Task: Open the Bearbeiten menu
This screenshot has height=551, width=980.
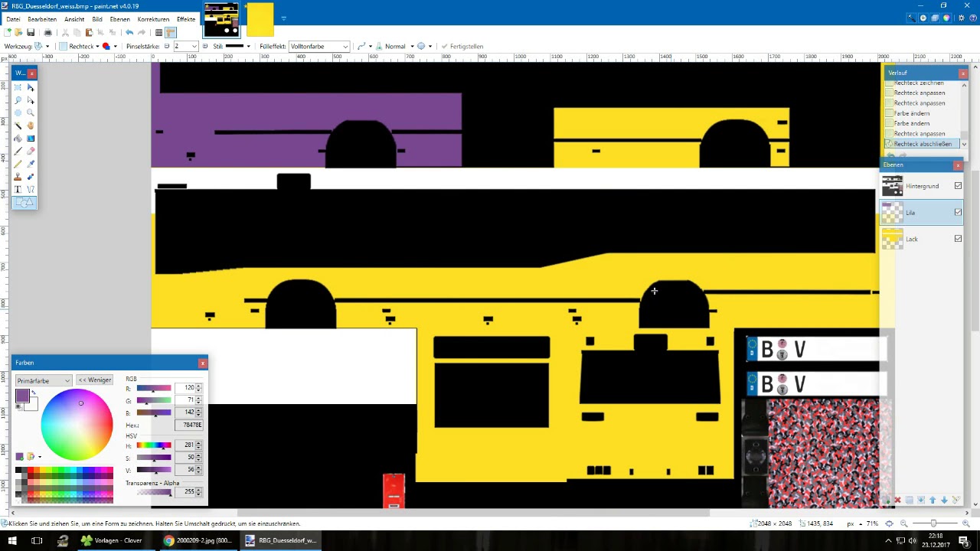Action: (42, 19)
